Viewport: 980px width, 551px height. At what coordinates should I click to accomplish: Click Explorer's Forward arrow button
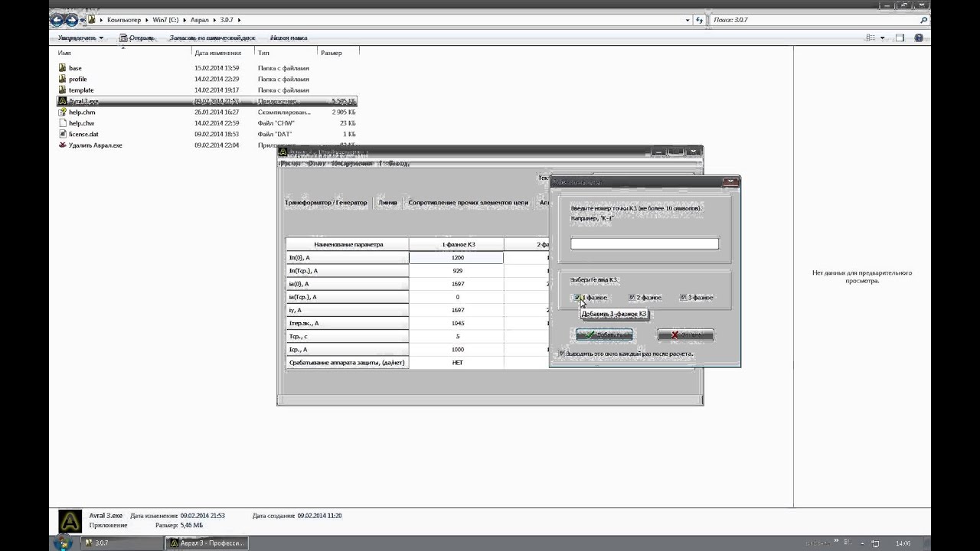(73, 20)
